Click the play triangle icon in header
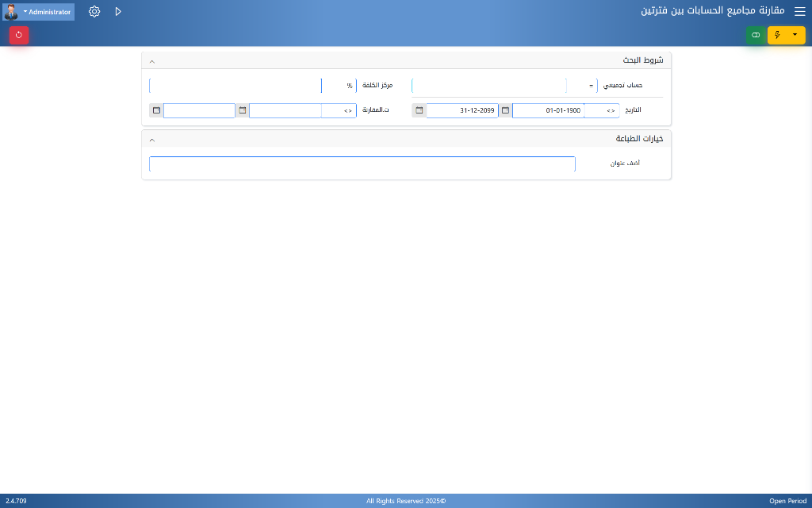Screen dimensions: 812x508 (118, 12)
